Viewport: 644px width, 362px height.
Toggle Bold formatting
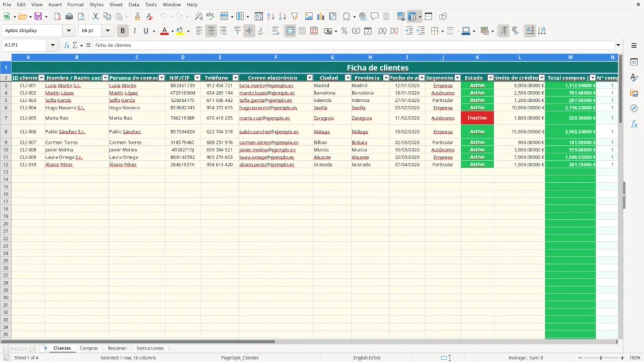(123, 31)
